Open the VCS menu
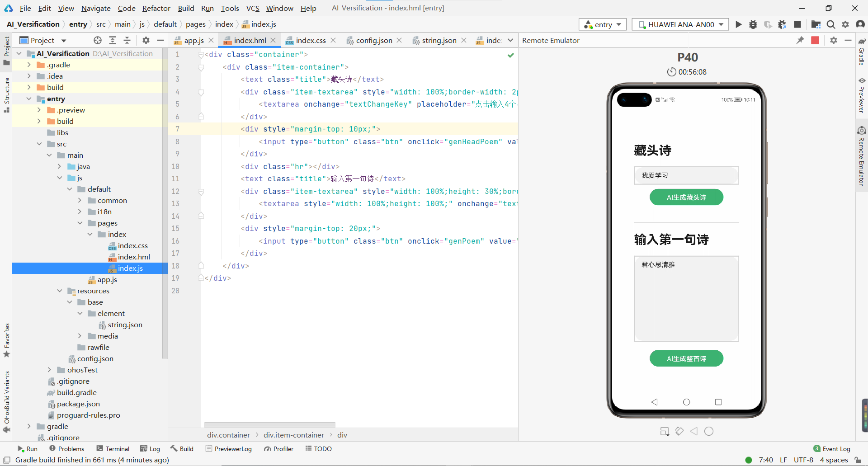This screenshot has height=466, width=868. [253, 8]
